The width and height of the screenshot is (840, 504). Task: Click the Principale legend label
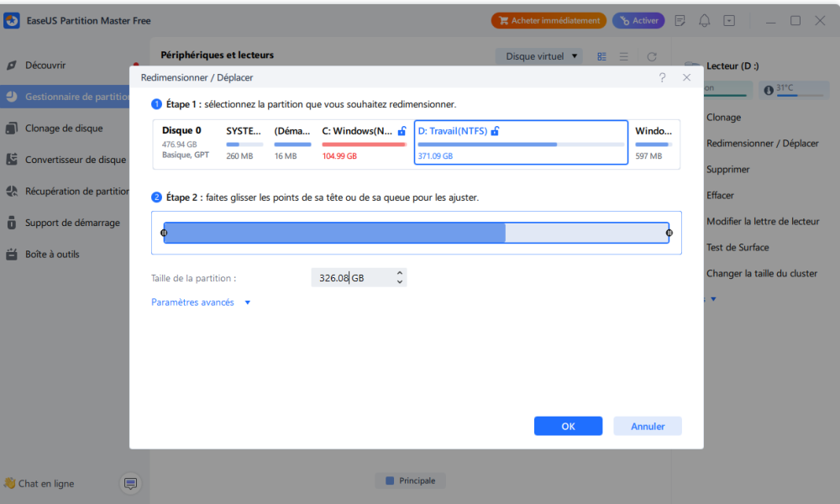(417, 481)
